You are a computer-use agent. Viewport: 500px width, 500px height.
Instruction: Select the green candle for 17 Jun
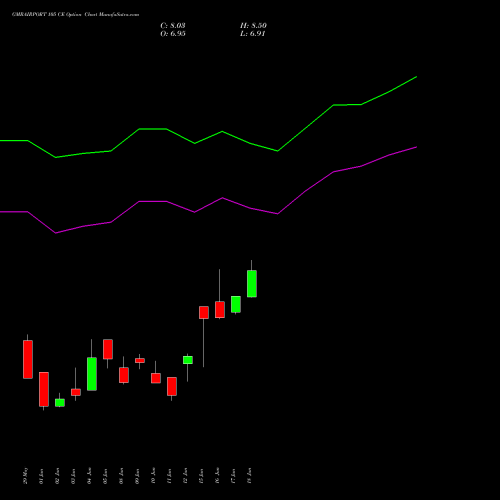point(236,304)
